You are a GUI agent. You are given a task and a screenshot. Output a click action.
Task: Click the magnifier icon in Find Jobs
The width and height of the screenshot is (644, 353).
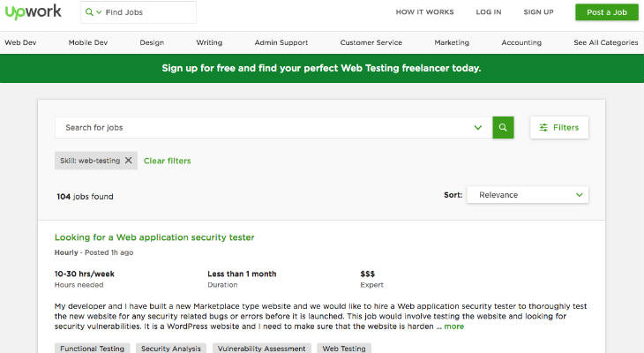(91, 12)
